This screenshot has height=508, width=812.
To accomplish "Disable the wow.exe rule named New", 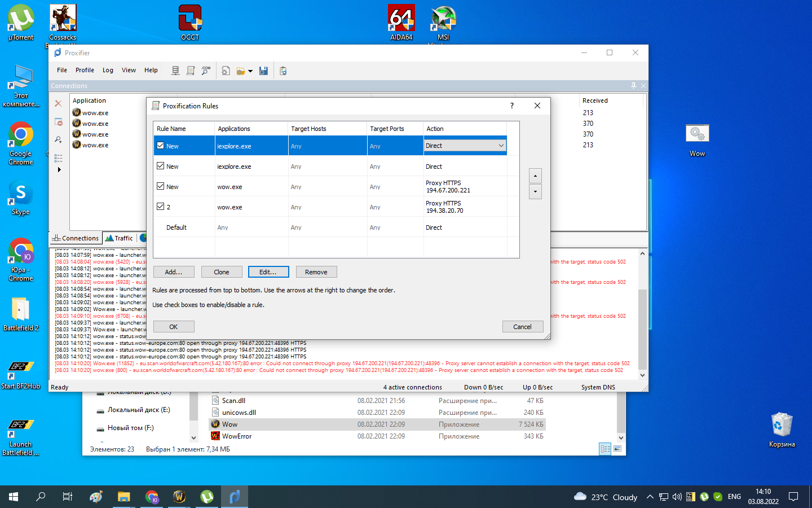I will [161, 186].
